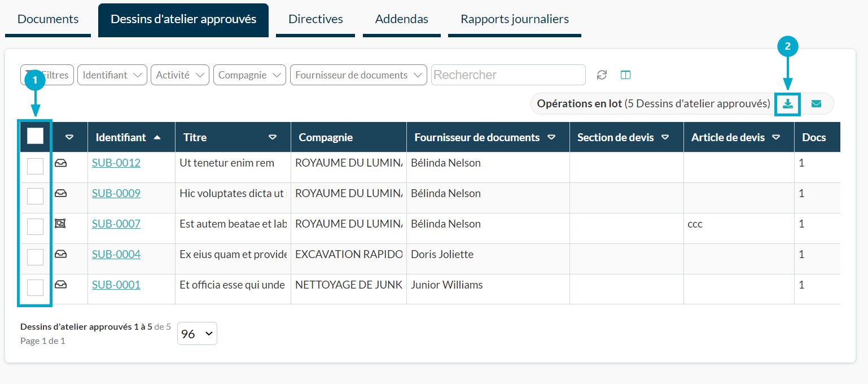Switch to the Directives tab
Image resolution: width=868 pixels, height=384 pixels.
(x=315, y=19)
